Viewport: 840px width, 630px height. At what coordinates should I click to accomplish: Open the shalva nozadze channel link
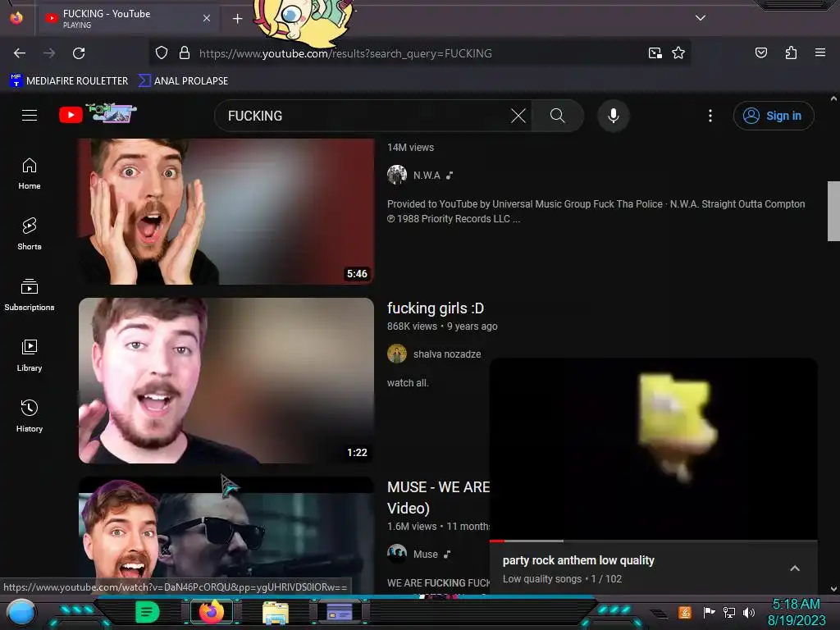coord(447,354)
